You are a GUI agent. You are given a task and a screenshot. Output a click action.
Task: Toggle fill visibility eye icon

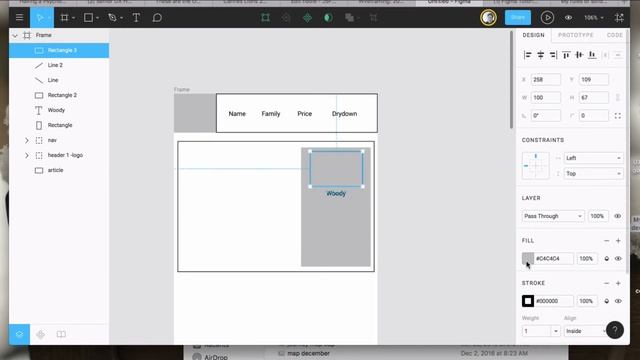pyautogui.click(x=618, y=258)
